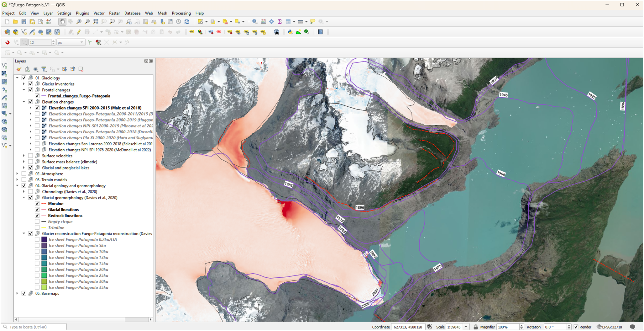Open the layer filter in Layers panel
This screenshot has height=331, width=644.
[44, 69]
